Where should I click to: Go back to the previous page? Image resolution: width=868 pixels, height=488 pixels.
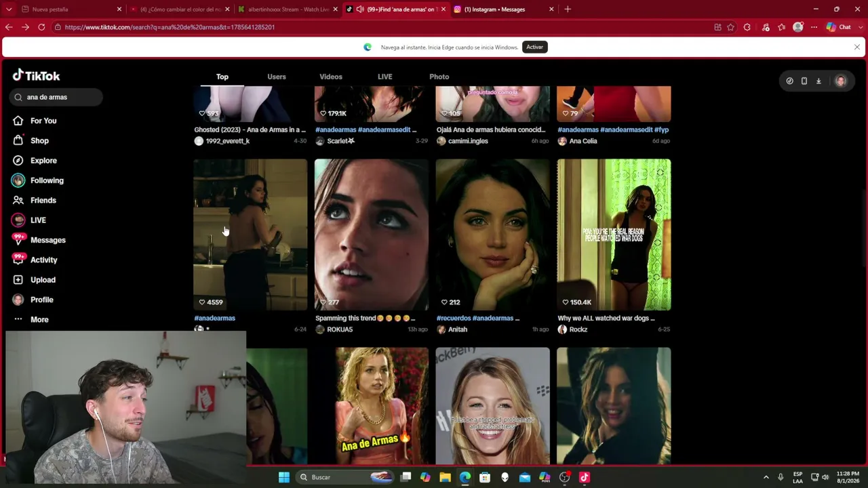click(x=9, y=27)
